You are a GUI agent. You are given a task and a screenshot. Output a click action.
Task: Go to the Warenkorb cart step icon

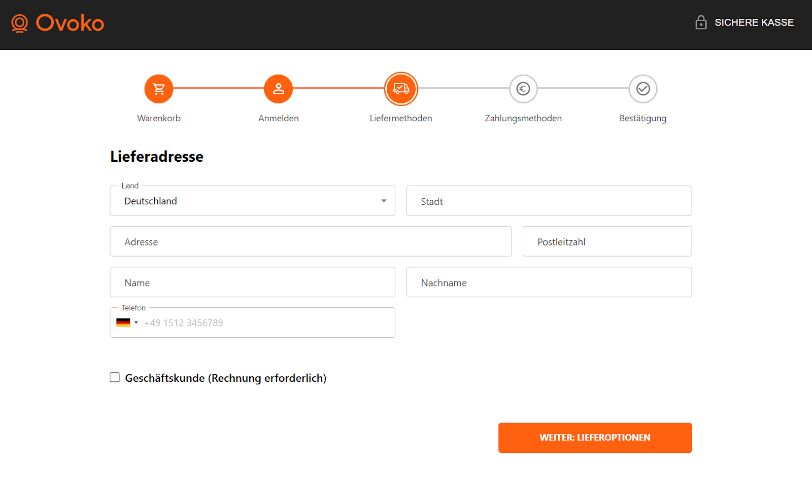click(159, 89)
